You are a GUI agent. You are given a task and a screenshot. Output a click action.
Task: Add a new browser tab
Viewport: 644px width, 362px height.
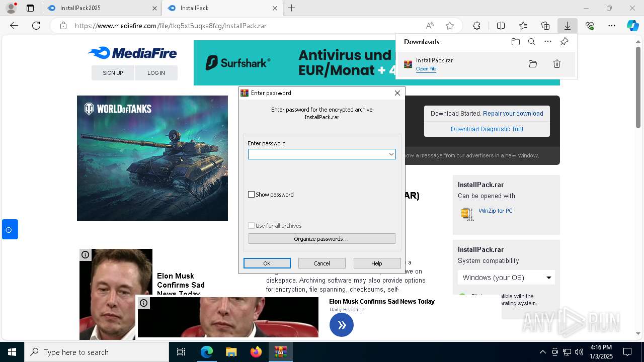[x=291, y=8]
